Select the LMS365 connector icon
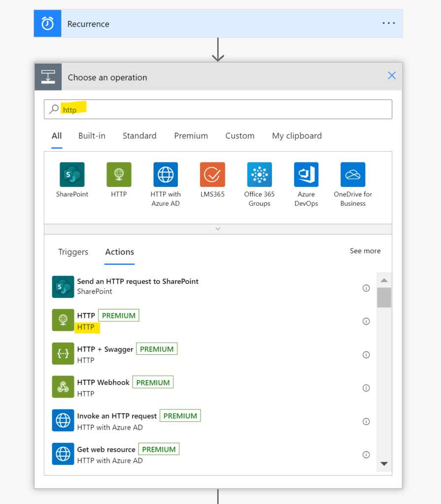The image size is (441, 504). [x=212, y=175]
